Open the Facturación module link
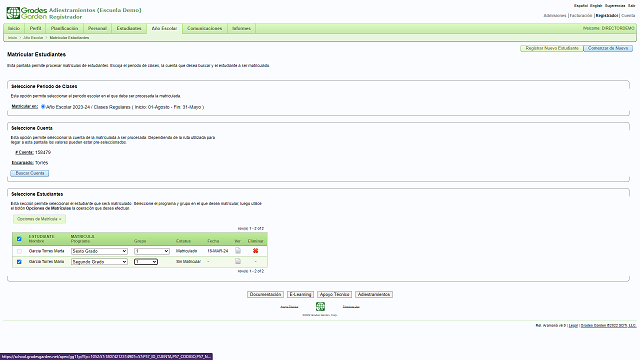 point(580,16)
